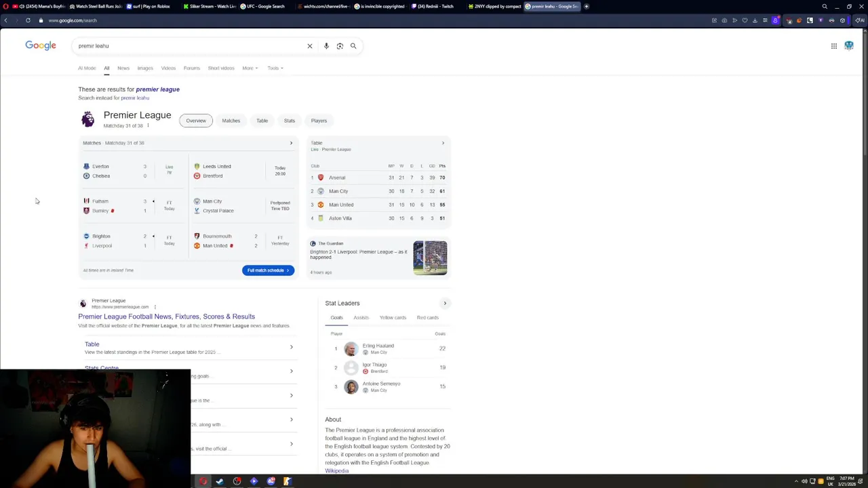868x488 pixels.
Task: Show Yellow cards in Stat Leaders
Action: 393,317
